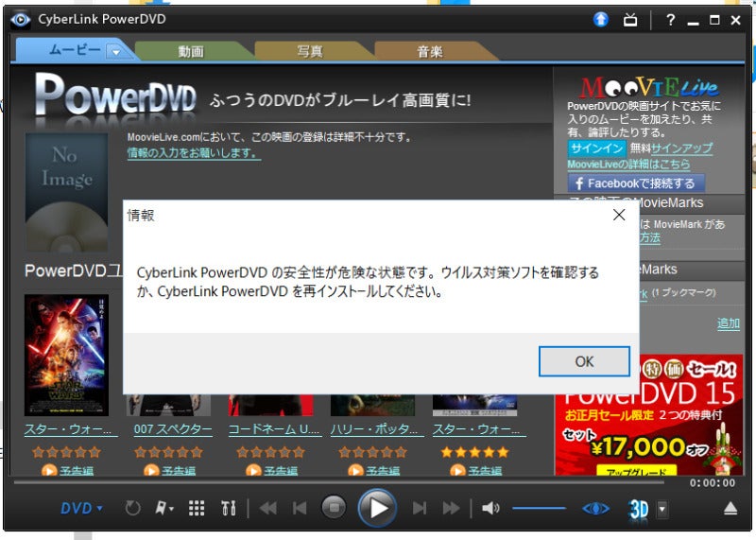Close the 情報 dialog with the X
Image resolution: width=756 pixels, height=540 pixels.
click(x=619, y=215)
